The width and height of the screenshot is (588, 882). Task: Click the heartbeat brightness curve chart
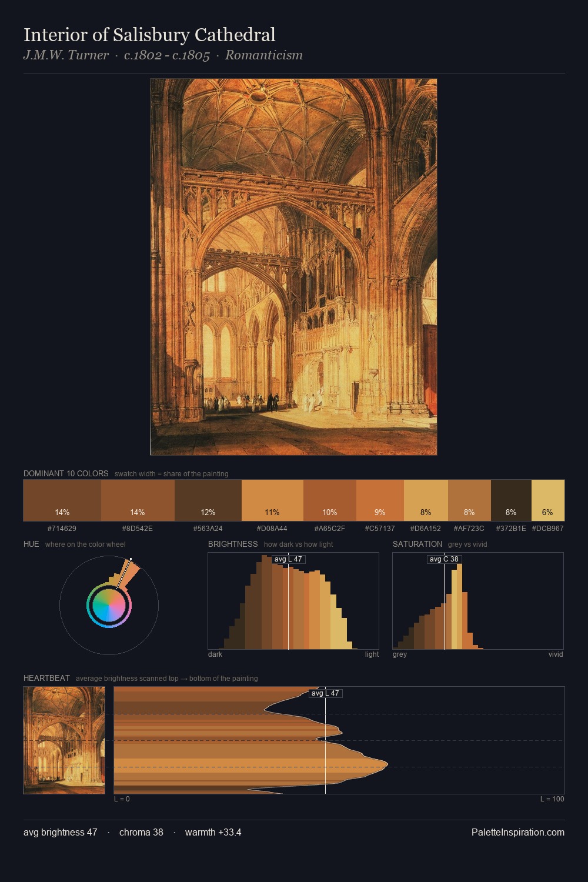point(339,740)
